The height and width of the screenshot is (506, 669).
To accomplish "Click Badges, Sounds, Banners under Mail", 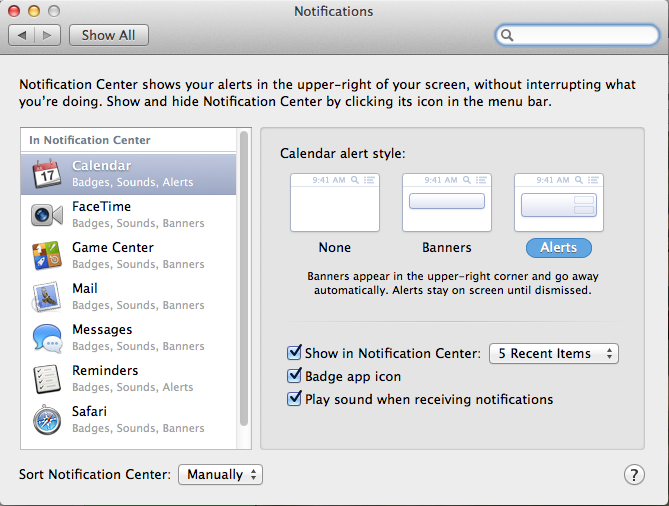I will [138, 305].
